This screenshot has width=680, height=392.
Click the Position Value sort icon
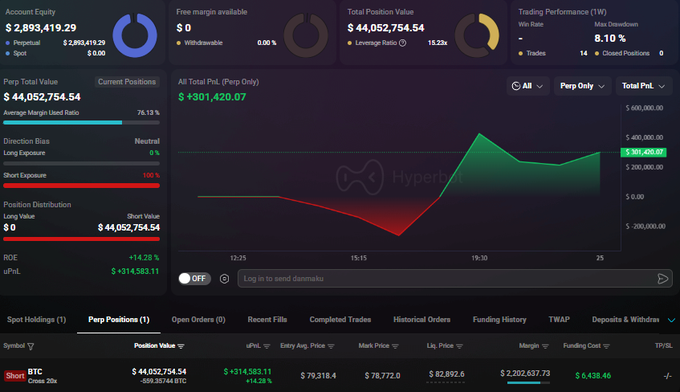(181, 346)
